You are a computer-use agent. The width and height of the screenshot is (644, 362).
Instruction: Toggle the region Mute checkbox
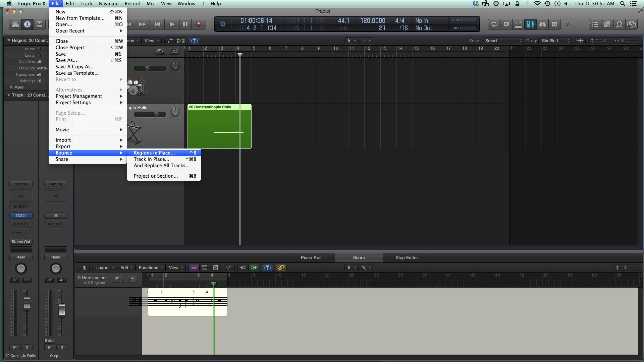click(39, 49)
